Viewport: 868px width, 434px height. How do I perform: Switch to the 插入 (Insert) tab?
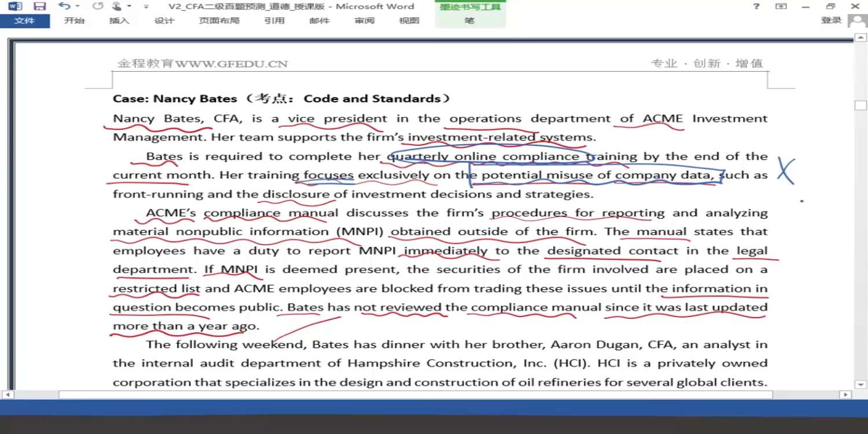[119, 21]
